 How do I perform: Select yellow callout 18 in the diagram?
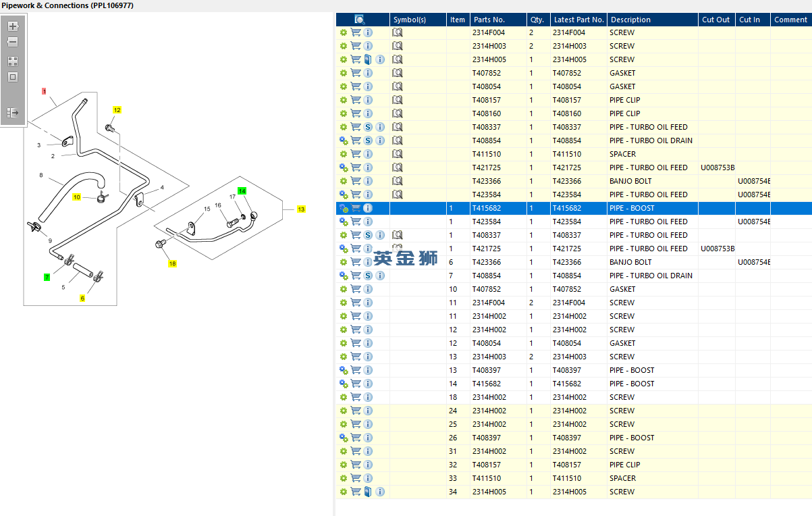point(172,263)
